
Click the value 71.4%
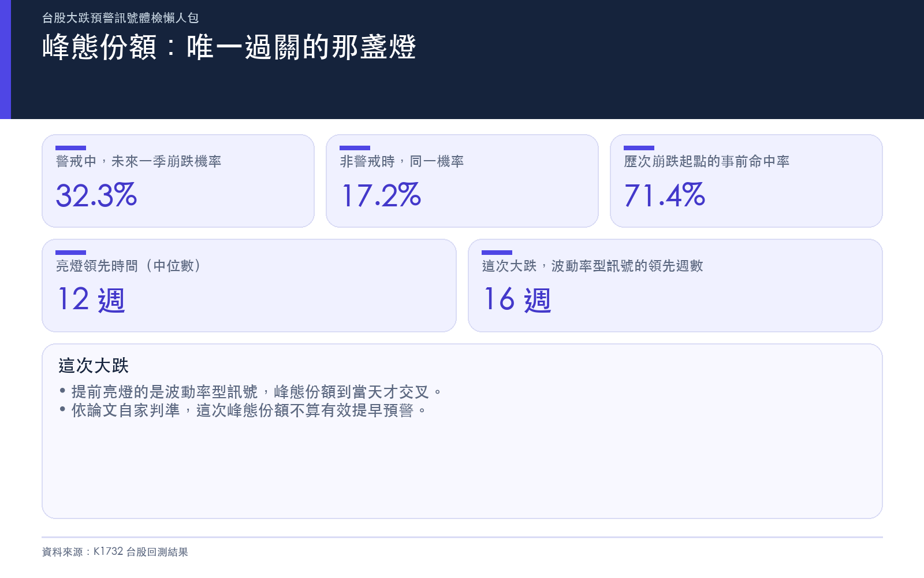click(665, 195)
